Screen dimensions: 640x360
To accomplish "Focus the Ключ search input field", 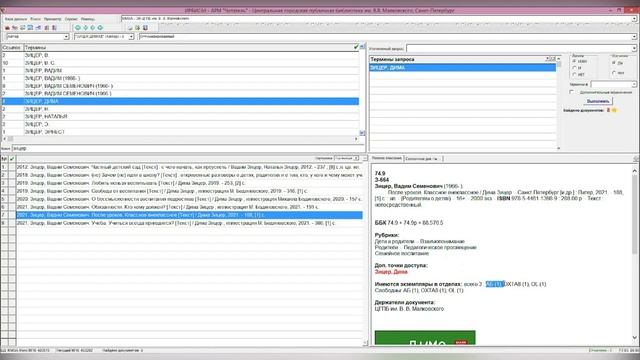I will click(188, 149).
